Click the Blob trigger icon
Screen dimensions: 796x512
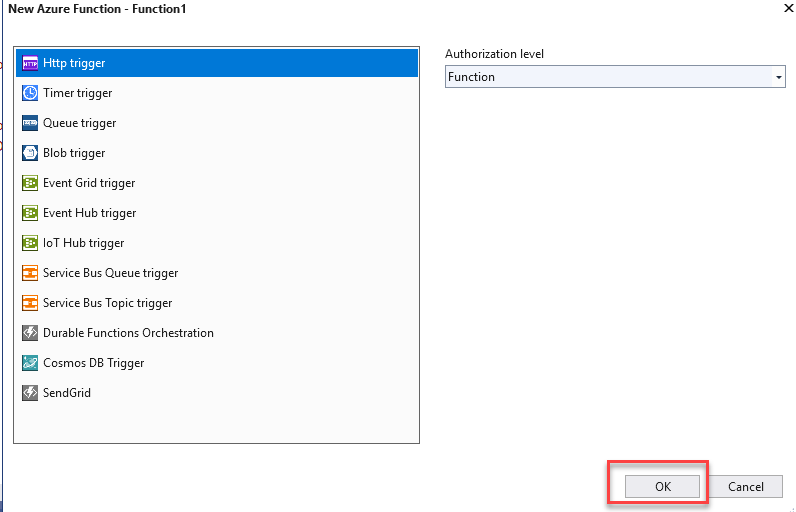(30, 153)
